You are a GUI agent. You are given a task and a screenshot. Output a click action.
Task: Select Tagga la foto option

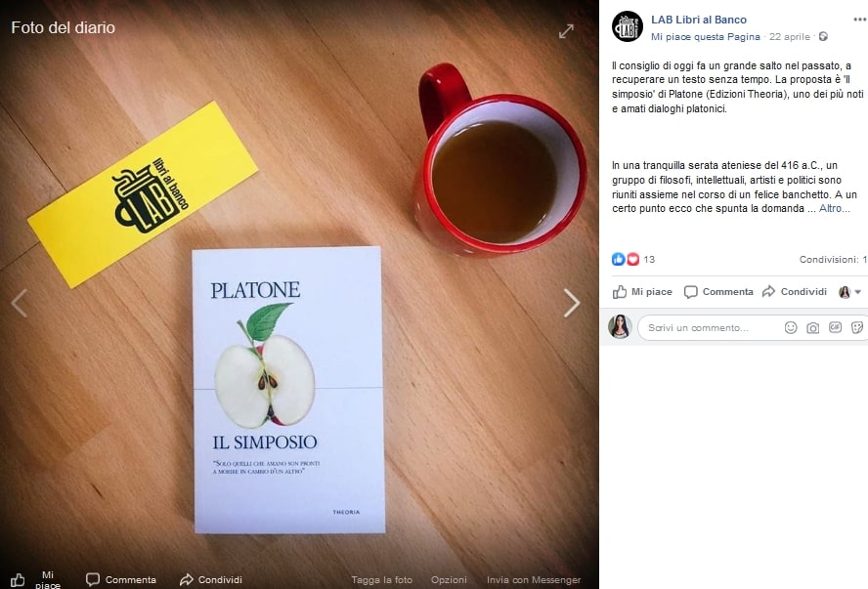pyautogui.click(x=381, y=579)
